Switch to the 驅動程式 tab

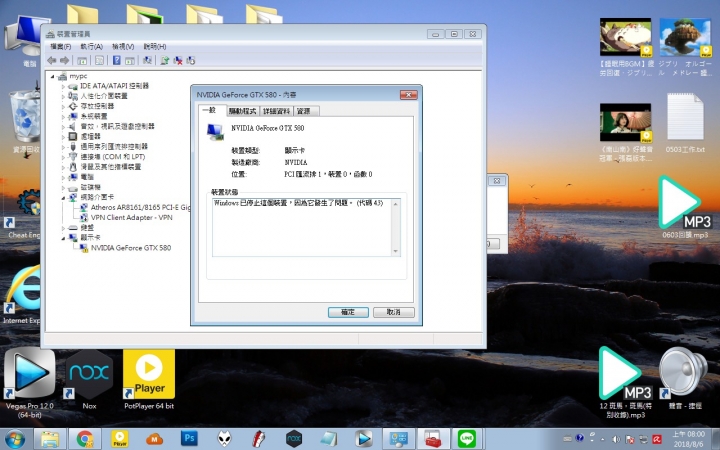(242, 111)
